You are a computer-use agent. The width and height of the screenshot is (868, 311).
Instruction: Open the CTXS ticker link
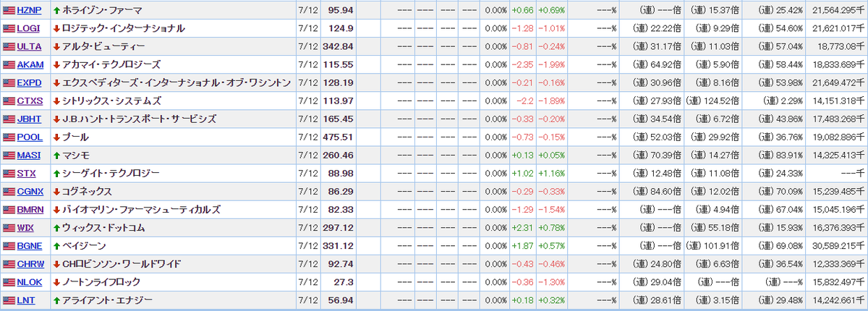(x=29, y=101)
